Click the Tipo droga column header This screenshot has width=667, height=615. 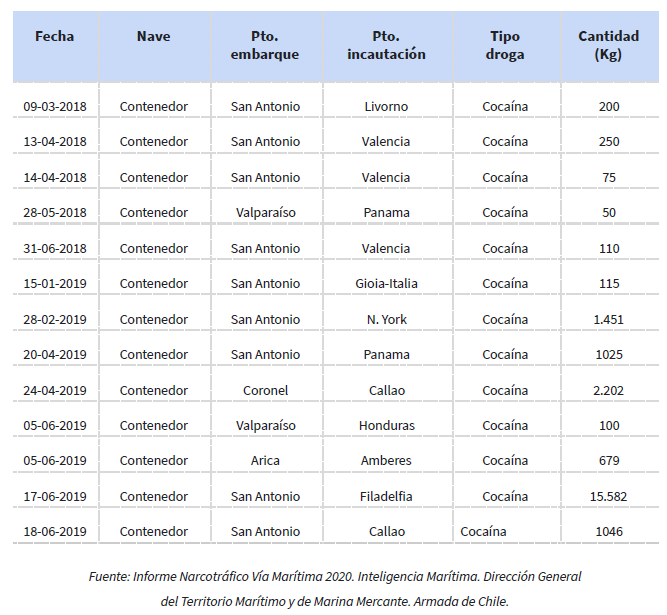pos(505,45)
